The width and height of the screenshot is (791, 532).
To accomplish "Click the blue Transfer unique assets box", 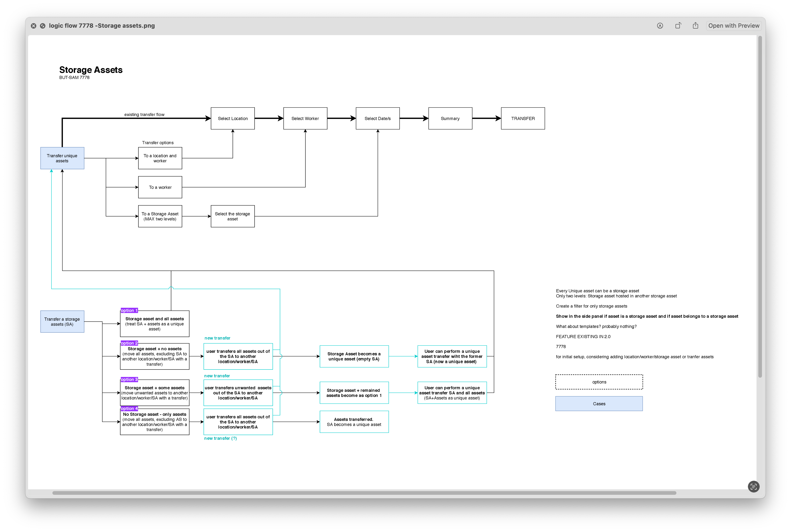I will point(62,158).
